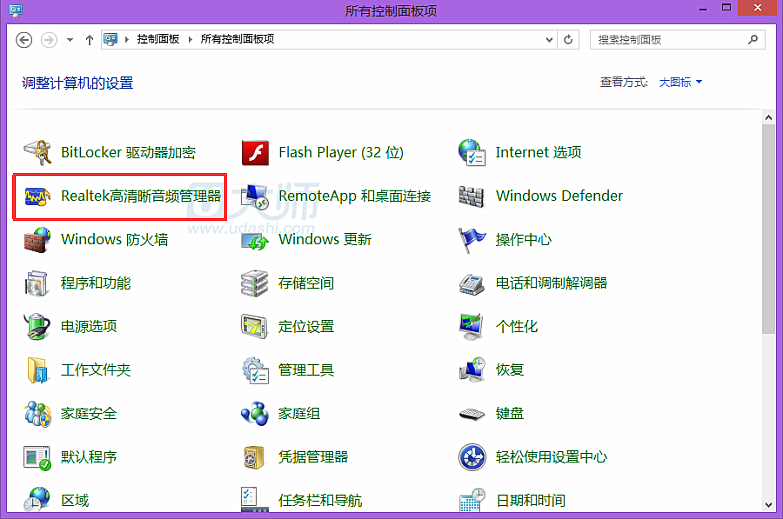The image size is (783, 519).
Task: Click the 搜索控制面板 search field
Action: (x=668, y=40)
